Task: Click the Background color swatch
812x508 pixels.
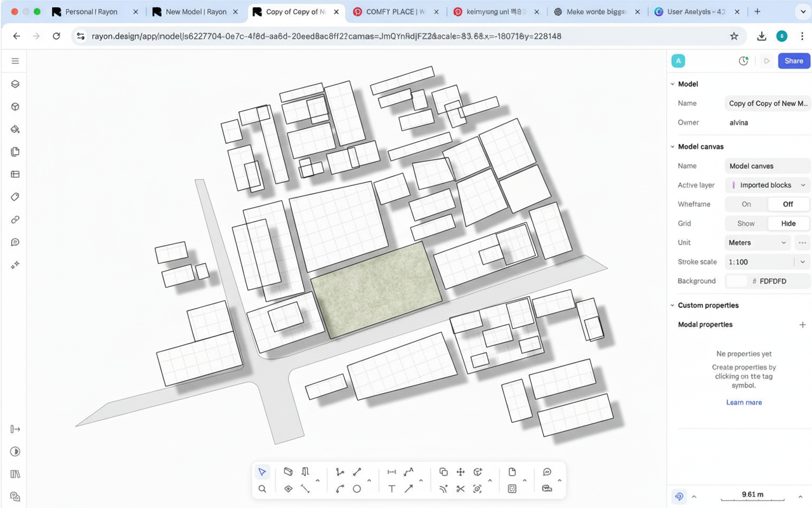Action: (737, 281)
